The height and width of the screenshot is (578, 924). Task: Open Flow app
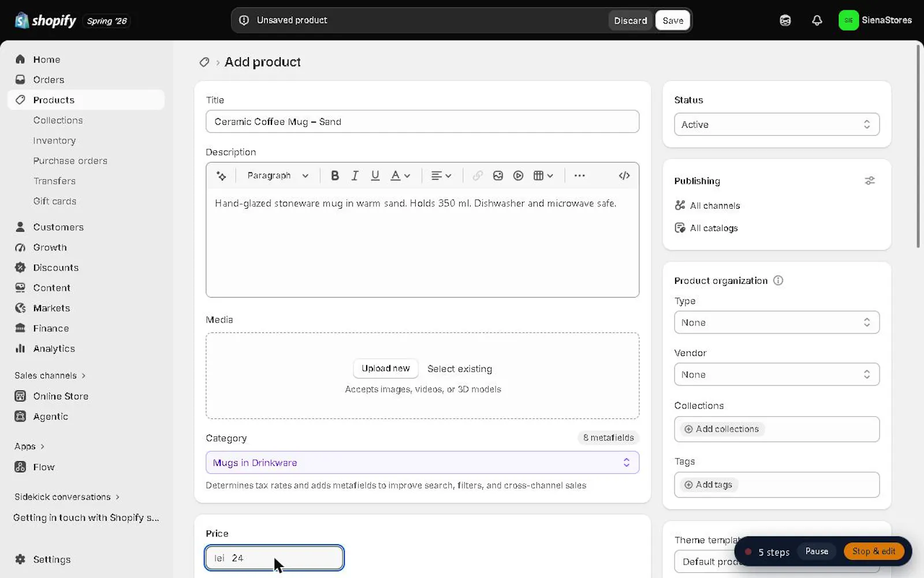click(86, 467)
